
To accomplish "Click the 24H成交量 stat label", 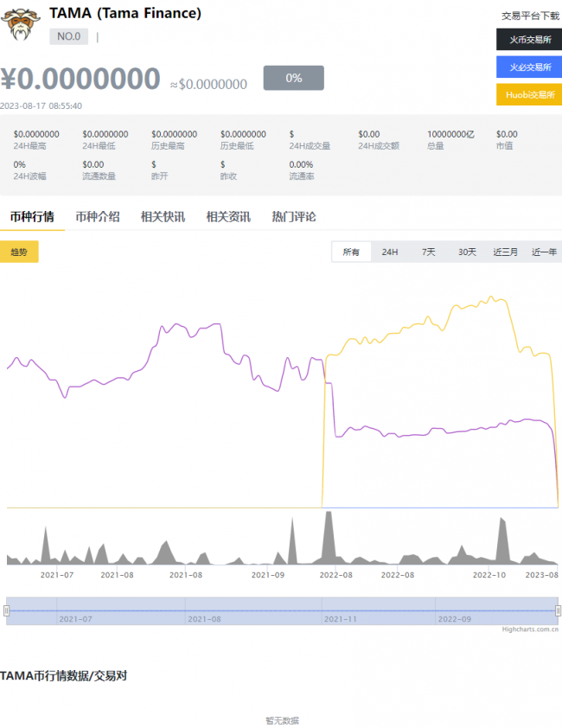I will coord(310,146).
